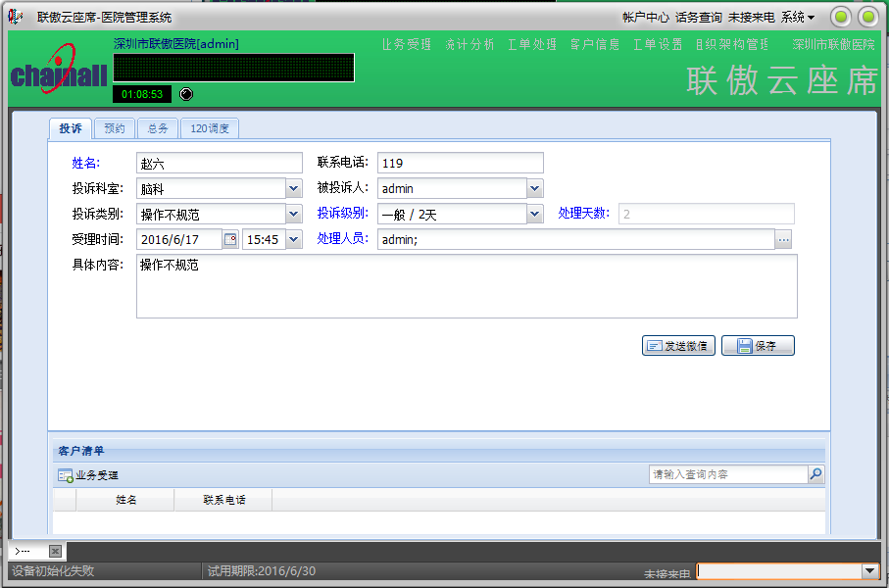Screen dimensions: 889x588
Task: Open the 被投诉人 dropdown
Action: tap(534, 188)
